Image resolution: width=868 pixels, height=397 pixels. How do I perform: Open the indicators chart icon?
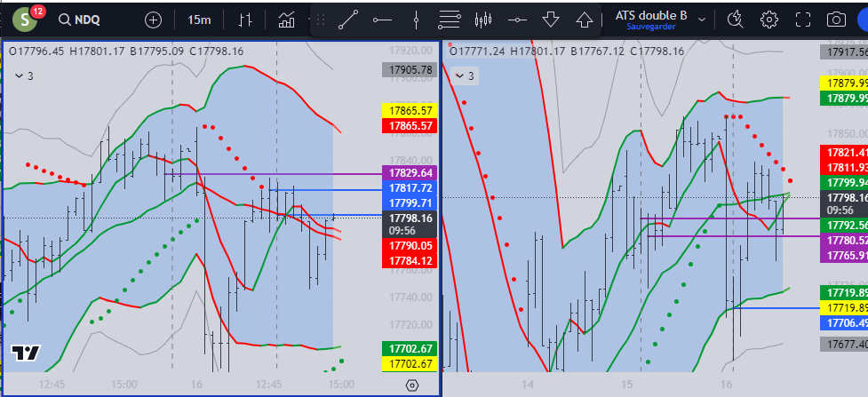point(286,20)
